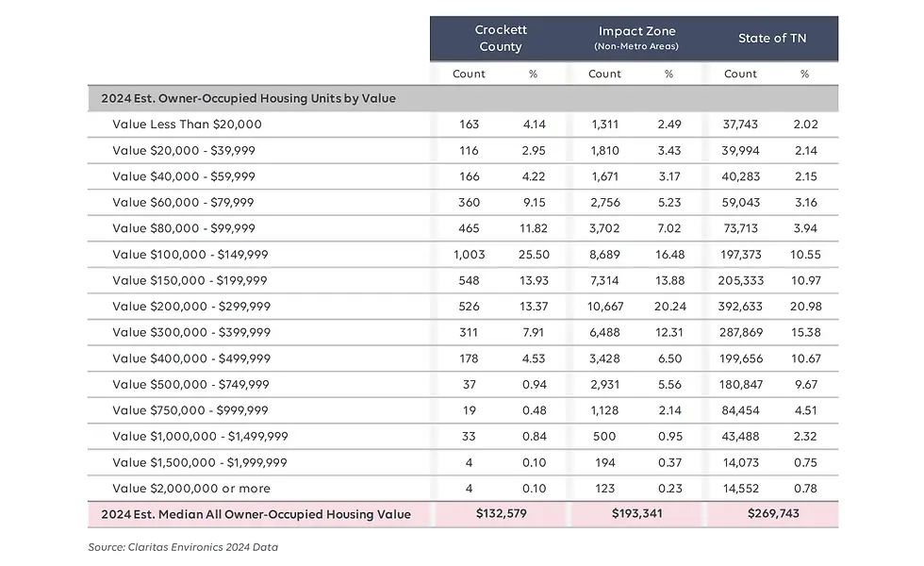Select Crockett count 465 cell
This screenshot has width=924, height=566.
pyautogui.click(x=470, y=228)
